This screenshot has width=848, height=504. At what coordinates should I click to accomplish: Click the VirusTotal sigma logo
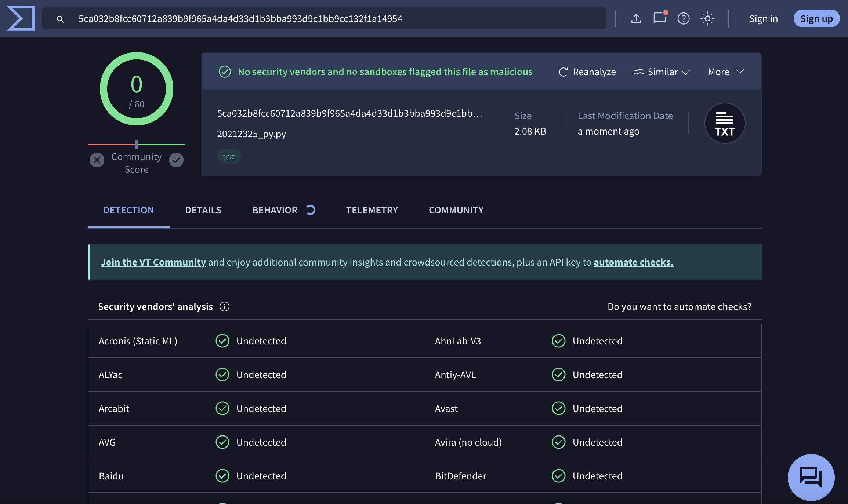(21, 18)
